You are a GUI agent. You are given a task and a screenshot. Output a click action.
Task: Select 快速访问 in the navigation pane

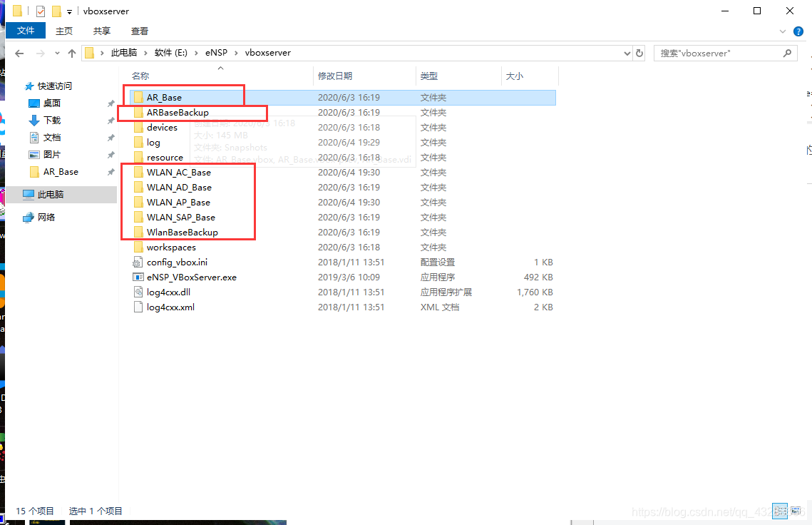pos(54,86)
